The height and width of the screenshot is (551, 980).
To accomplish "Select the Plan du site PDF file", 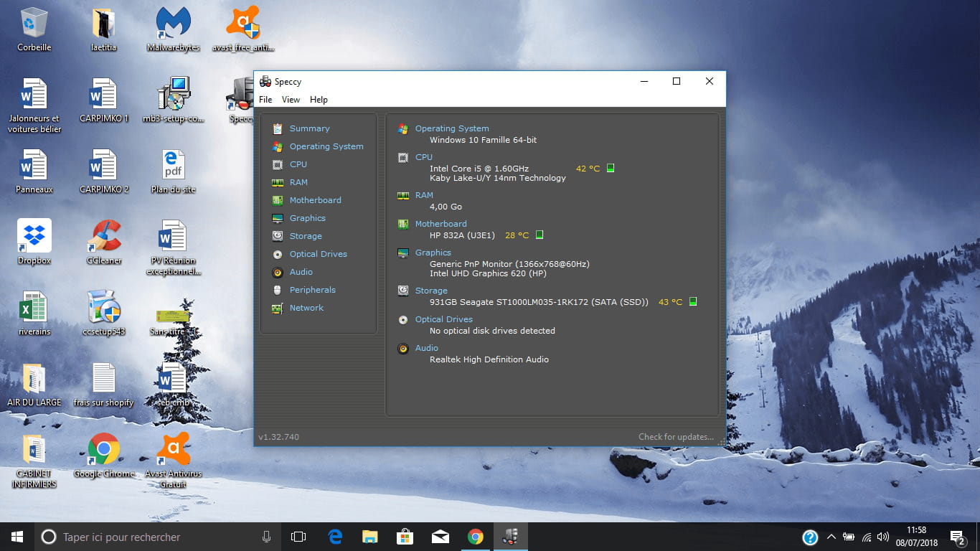I will (173, 171).
